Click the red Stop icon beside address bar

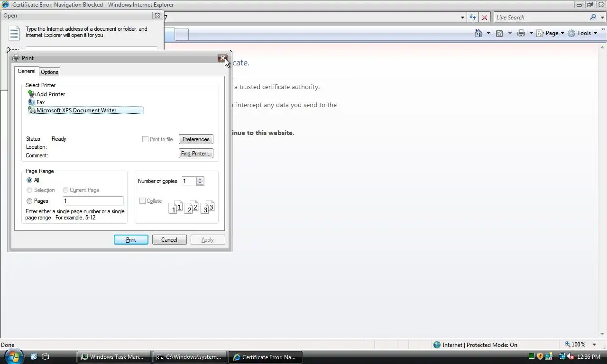coord(484,18)
